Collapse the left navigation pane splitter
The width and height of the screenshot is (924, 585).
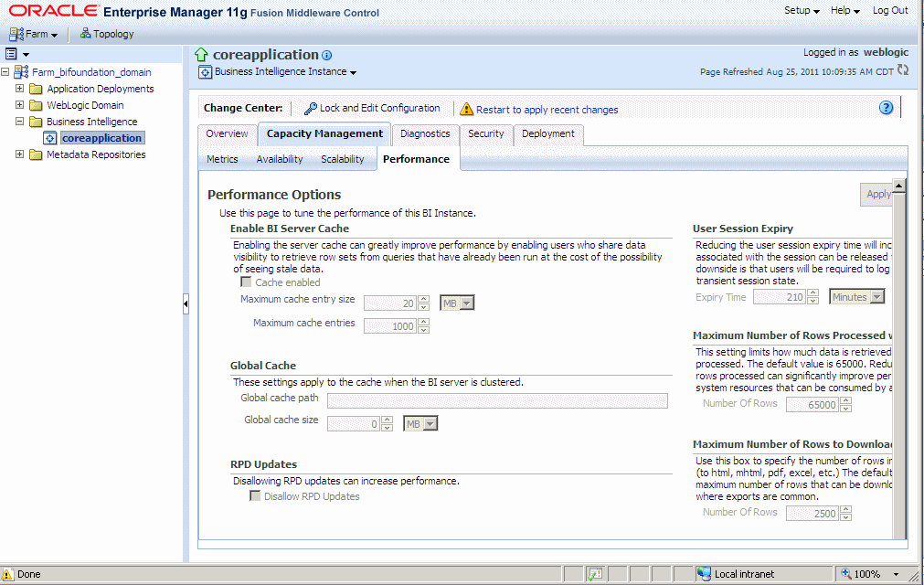pos(186,304)
